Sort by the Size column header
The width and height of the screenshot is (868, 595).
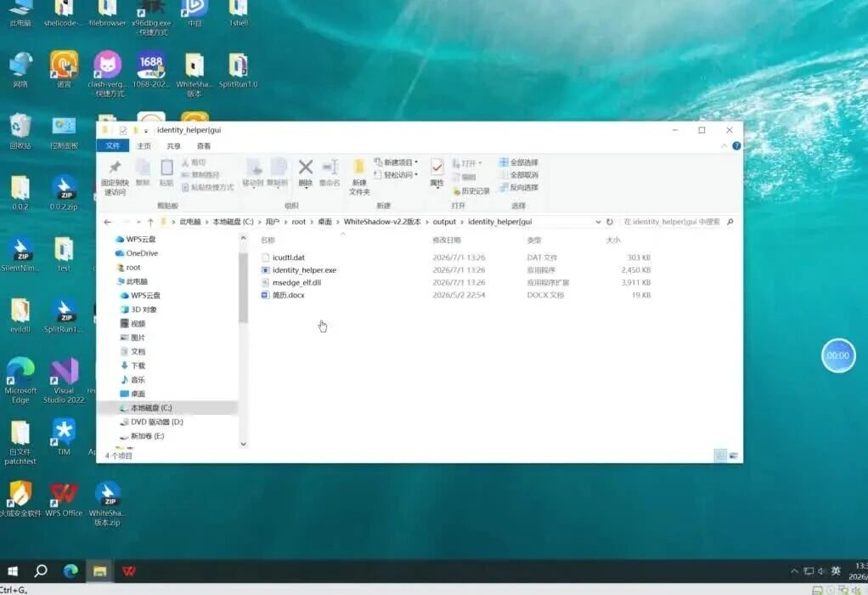coord(613,241)
